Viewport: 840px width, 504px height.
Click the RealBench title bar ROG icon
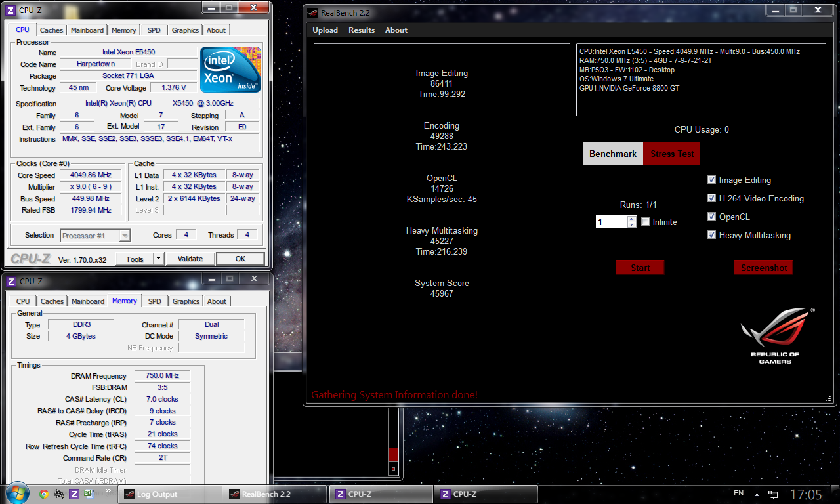pyautogui.click(x=312, y=12)
